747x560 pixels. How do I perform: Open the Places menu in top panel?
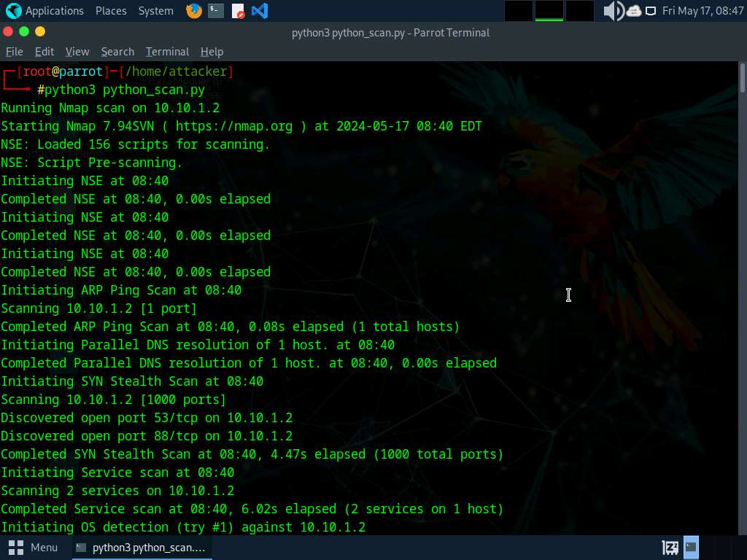[x=111, y=11]
